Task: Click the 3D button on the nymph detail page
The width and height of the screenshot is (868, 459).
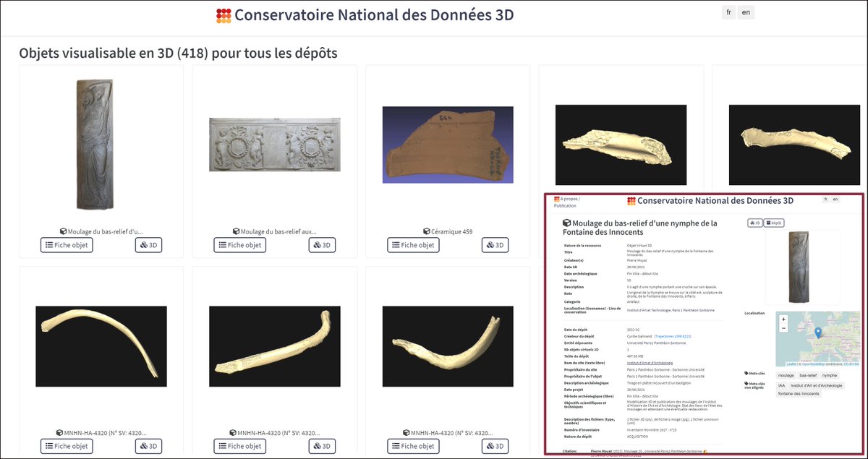Action: 755,223
